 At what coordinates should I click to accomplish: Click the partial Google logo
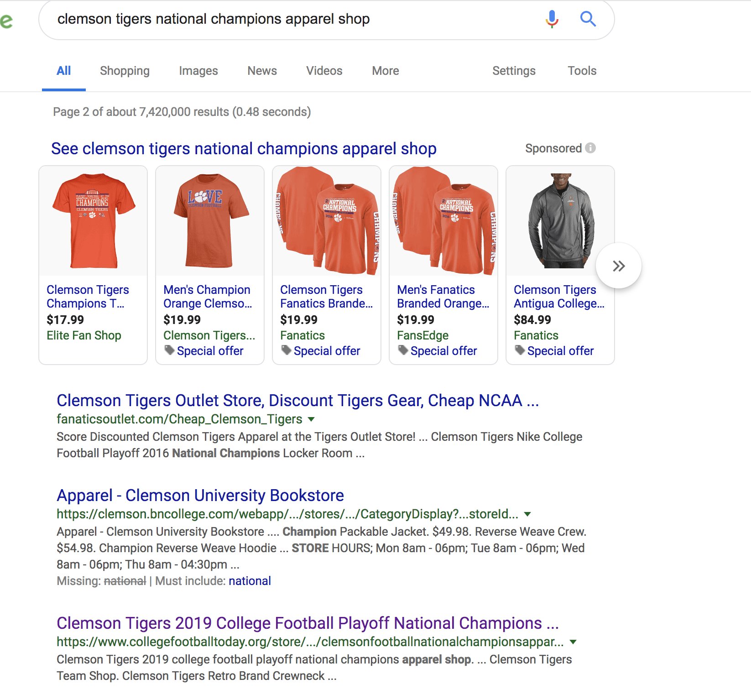coord(6,21)
